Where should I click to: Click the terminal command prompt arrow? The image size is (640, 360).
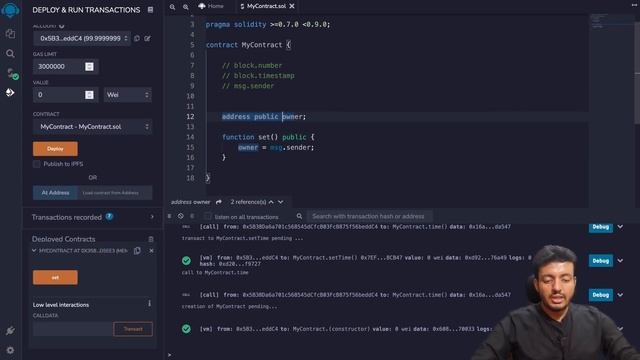pyautogui.click(x=170, y=355)
